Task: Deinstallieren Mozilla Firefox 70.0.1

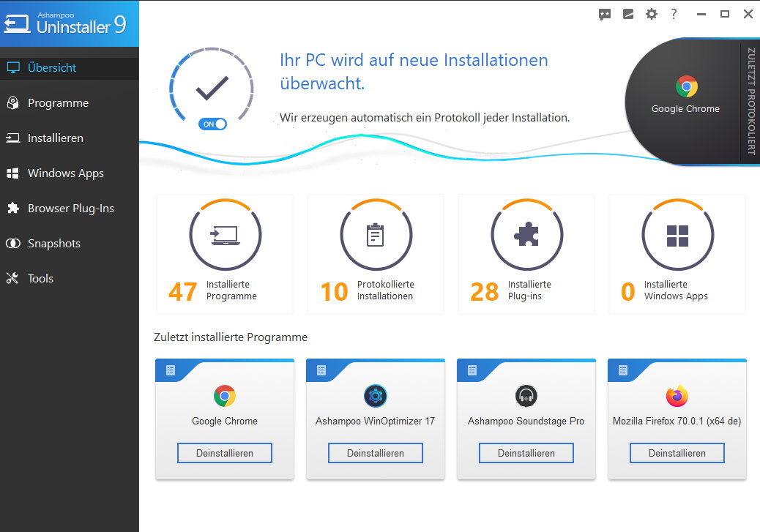Action: (677, 453)
